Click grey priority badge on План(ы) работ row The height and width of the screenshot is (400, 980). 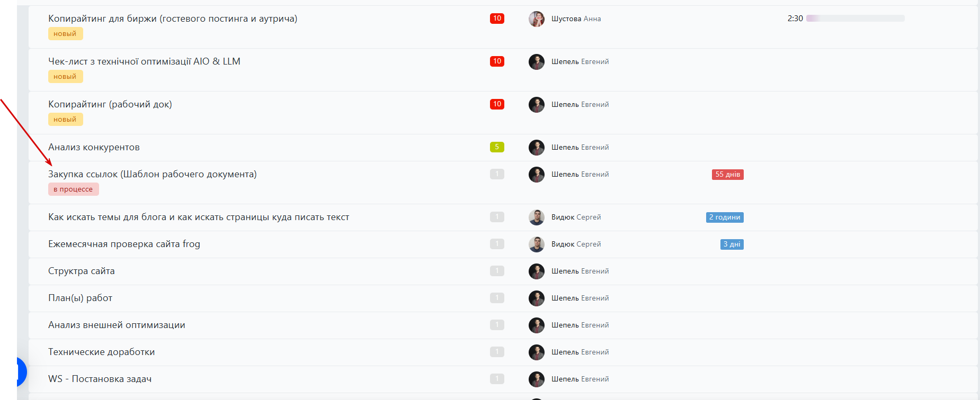click(x=497, y=298)
